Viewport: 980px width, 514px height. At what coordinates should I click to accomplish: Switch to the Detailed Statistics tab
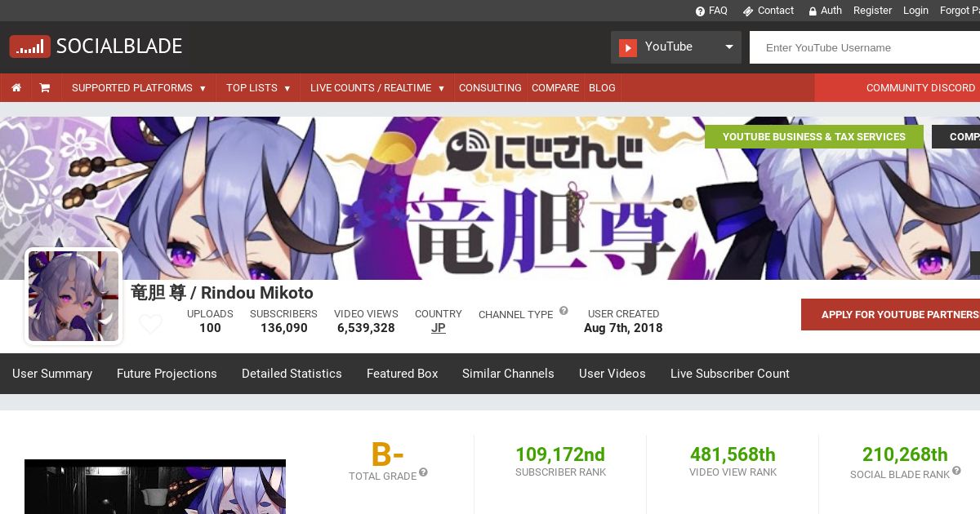(292, 374)
